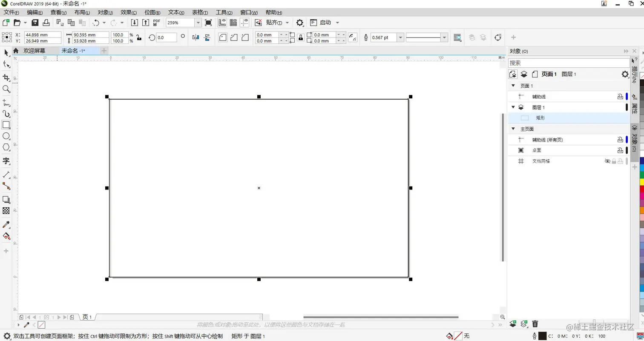Viewport: 644px width, 341px height.
Task: Open the 启动 launcher dropdown
Action: [337, 23]
